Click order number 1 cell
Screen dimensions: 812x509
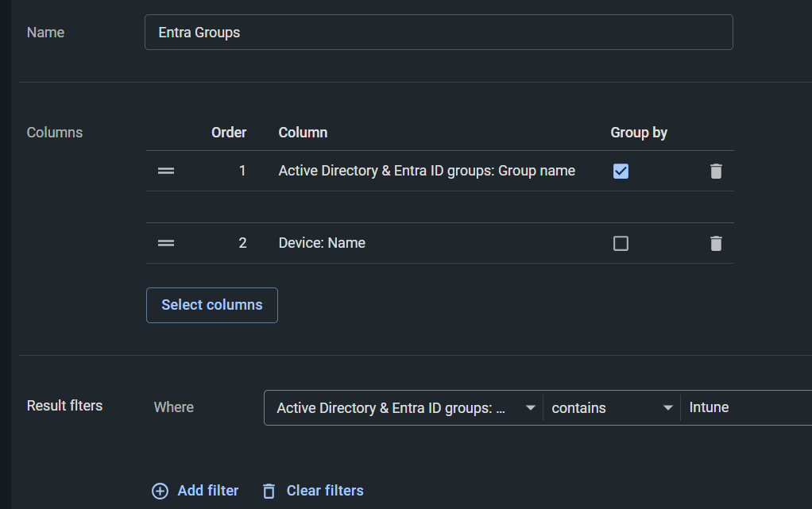click(242, 171)
